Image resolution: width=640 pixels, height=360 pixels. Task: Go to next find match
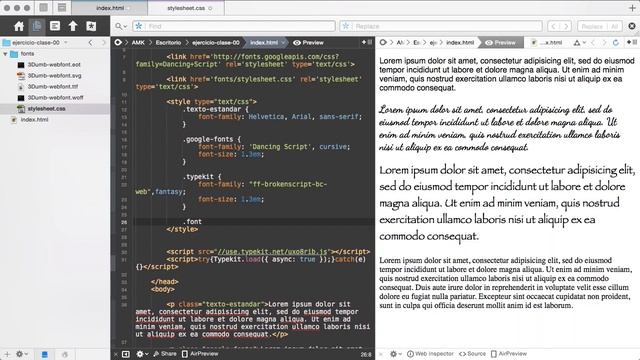tap(566, 26)
